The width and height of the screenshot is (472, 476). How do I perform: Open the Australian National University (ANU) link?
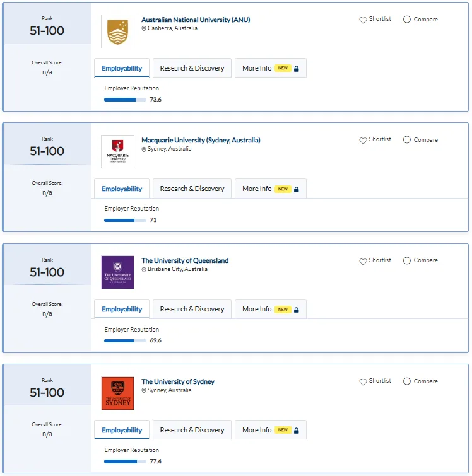coord(196,20)
